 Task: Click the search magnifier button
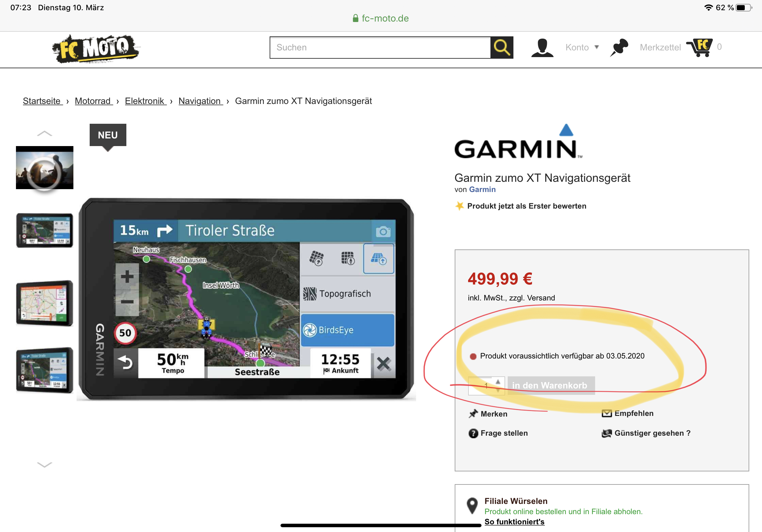(502, 48)
